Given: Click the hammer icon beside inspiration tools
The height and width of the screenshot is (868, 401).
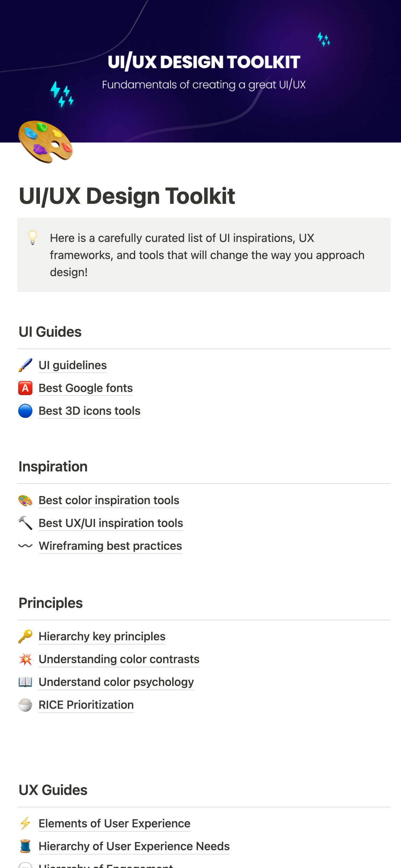Looking at the screenshot, I should coord(25,523).
